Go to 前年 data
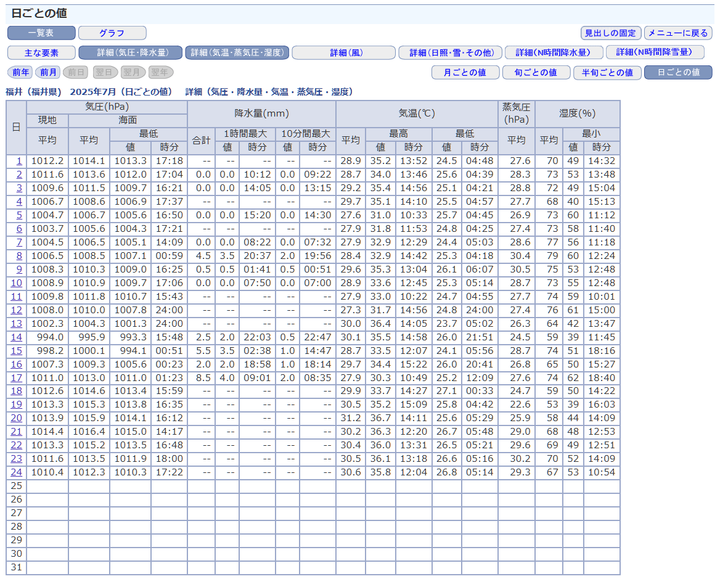728x579 pixels. tap(20, 72)
